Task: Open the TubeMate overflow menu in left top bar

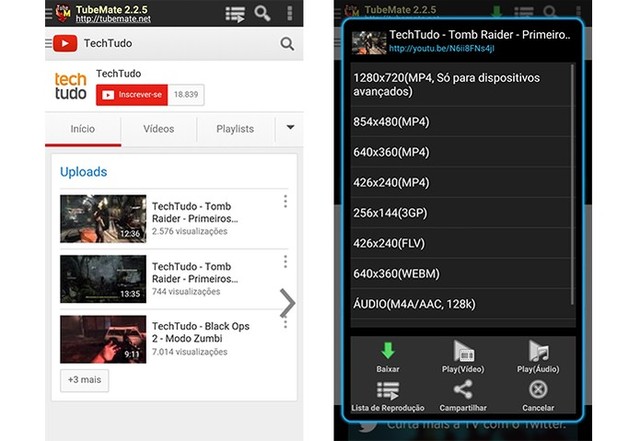Action: 290,13
